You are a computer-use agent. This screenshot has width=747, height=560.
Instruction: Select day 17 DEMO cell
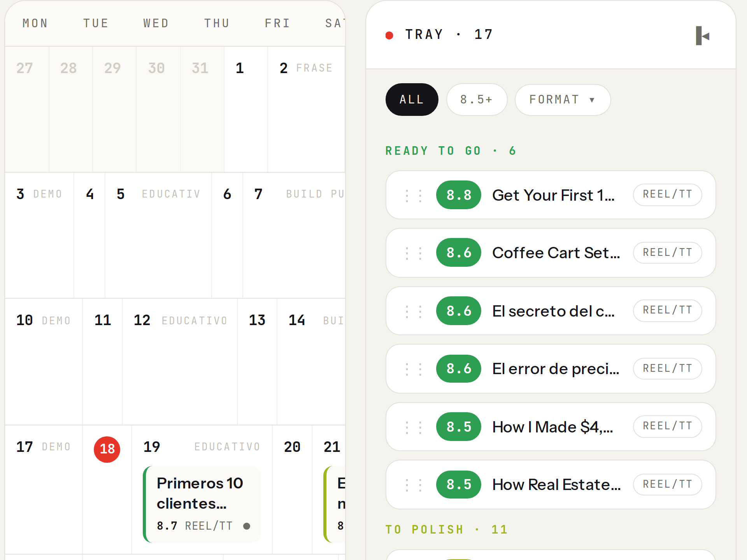click(44, 489)
